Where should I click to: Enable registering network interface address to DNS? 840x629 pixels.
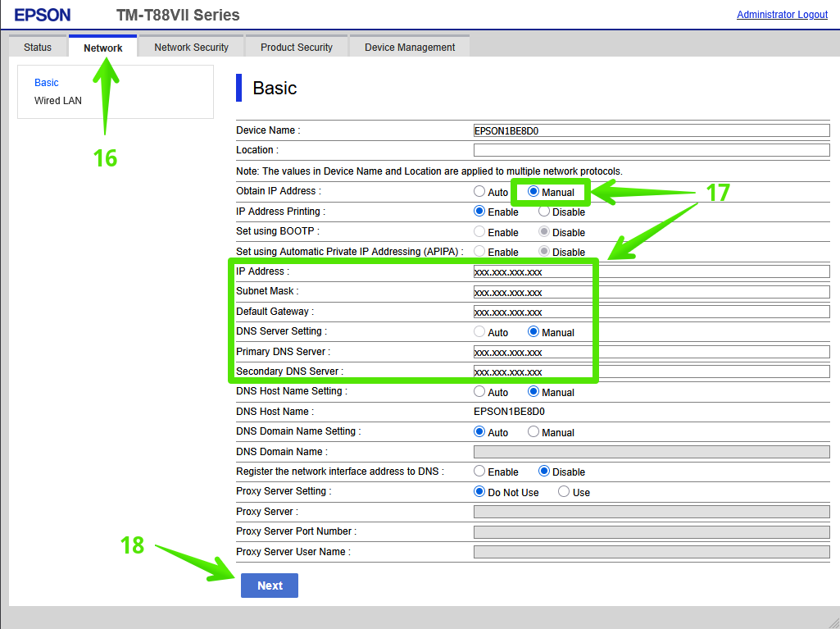[479, 472]
